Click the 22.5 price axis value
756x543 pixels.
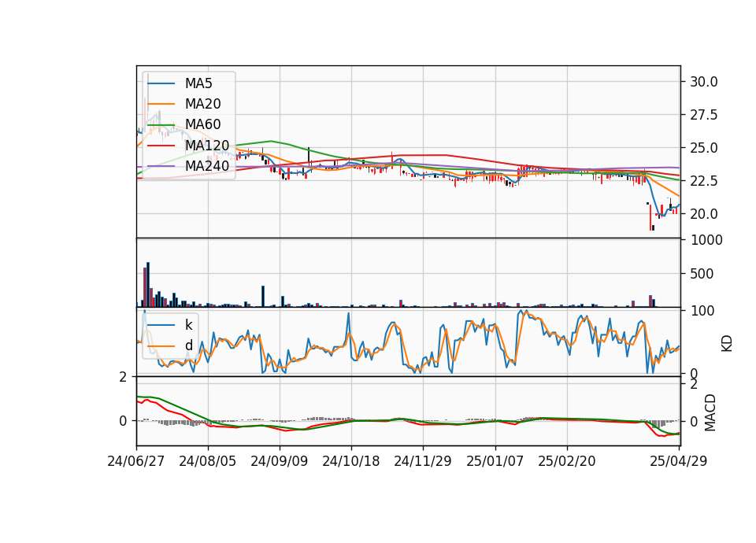click(x=703, y=181)
